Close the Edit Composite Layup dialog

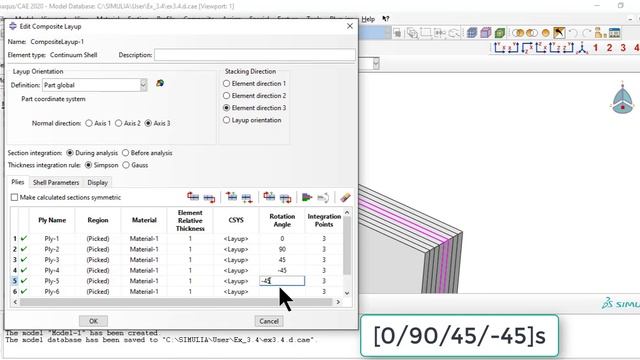pyautogui.click(x=350, y=26)
